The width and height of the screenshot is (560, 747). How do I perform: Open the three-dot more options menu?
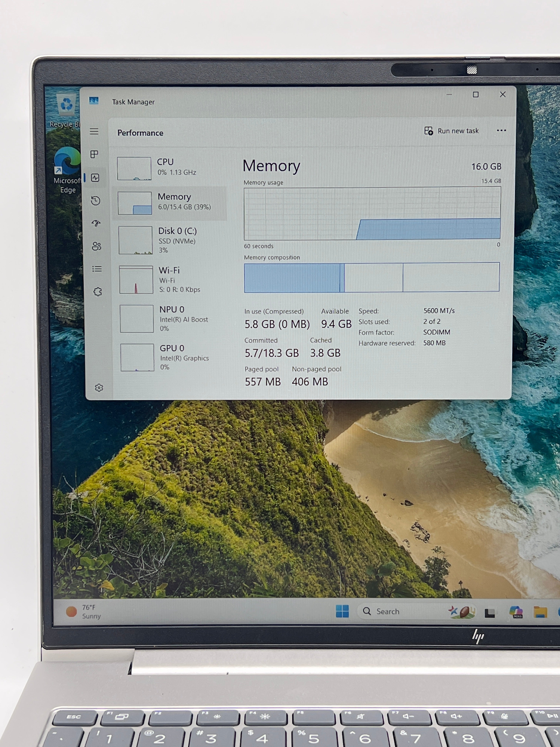501,130
